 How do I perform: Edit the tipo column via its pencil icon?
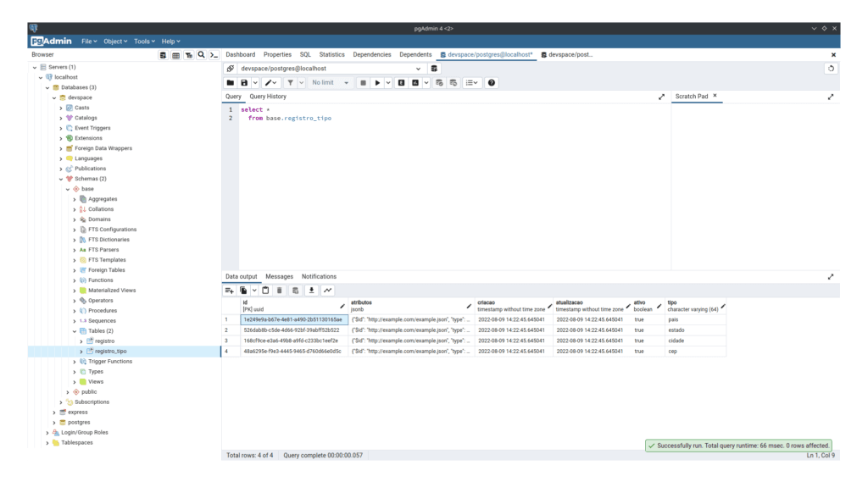pos(723,306)
